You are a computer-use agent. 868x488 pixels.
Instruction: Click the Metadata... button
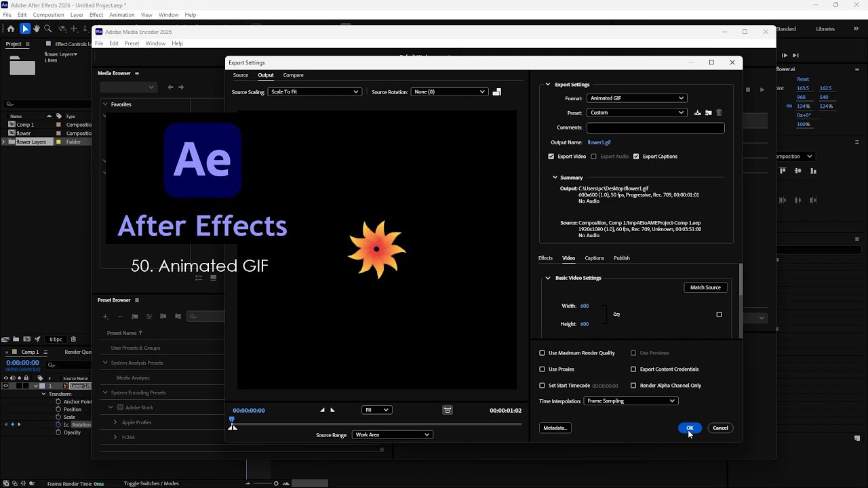coord(555,428)
